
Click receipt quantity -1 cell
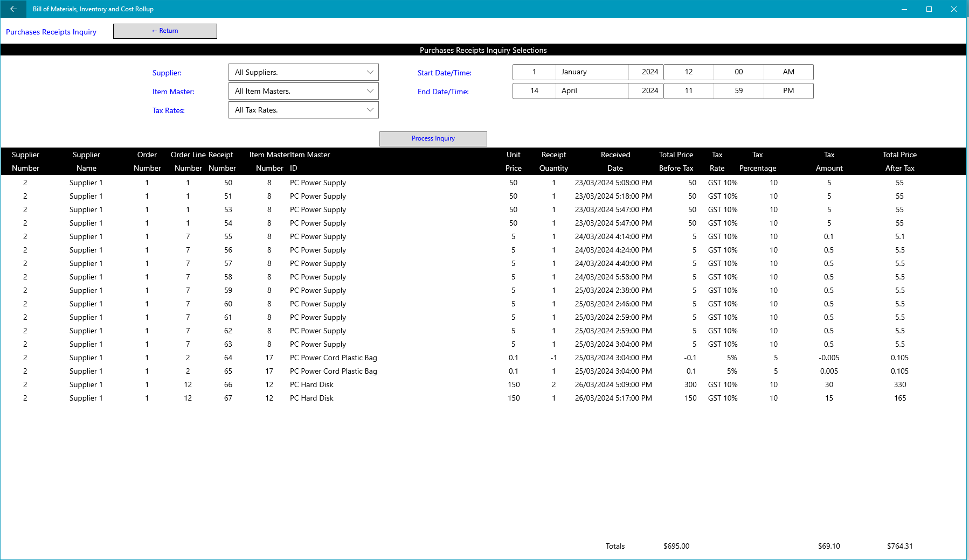553,358
